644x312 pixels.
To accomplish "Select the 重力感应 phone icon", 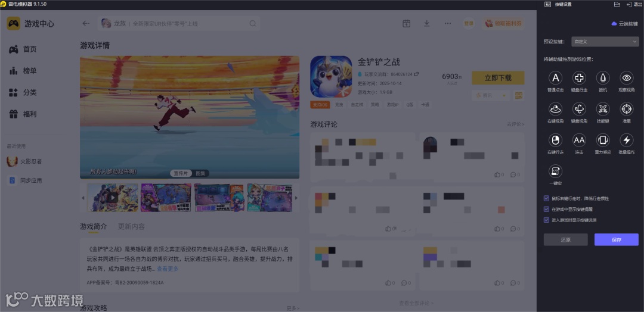I will 603,140.
